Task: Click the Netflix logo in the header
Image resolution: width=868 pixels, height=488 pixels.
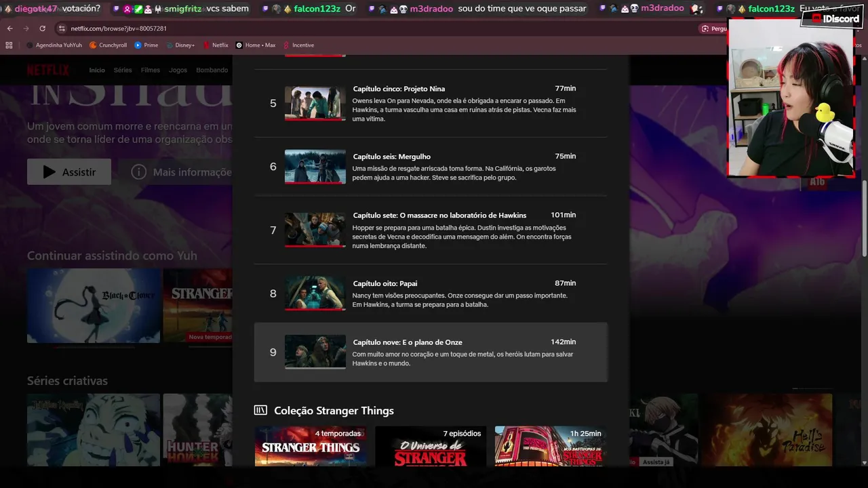Action: click(48, 70)
